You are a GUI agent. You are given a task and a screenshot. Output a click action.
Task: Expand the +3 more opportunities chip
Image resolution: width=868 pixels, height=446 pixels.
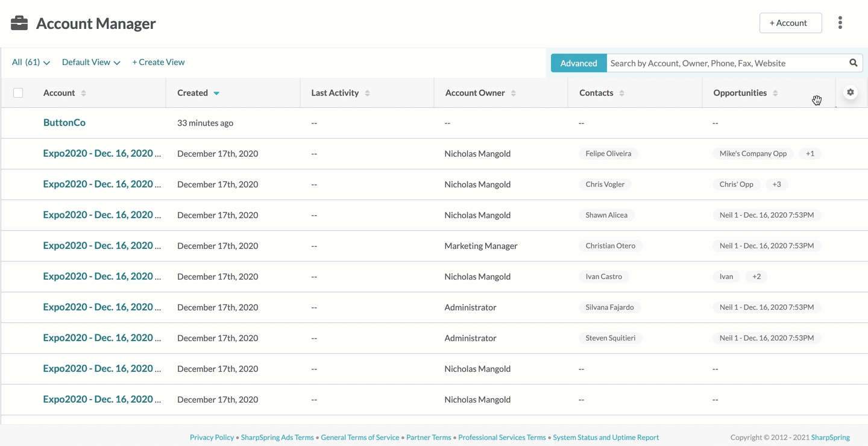(776, 184)
